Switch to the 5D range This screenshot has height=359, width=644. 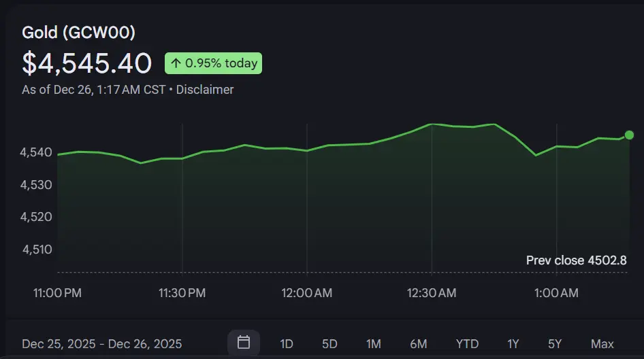[329, 344]
